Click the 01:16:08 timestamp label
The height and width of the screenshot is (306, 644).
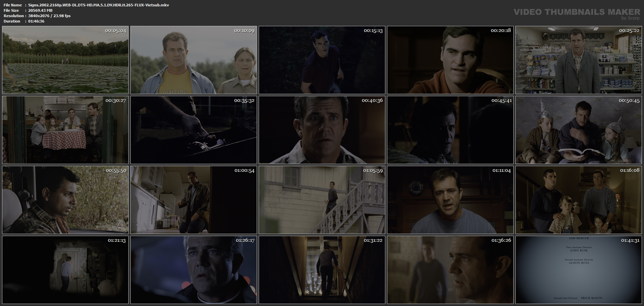[x=630, y=170]
